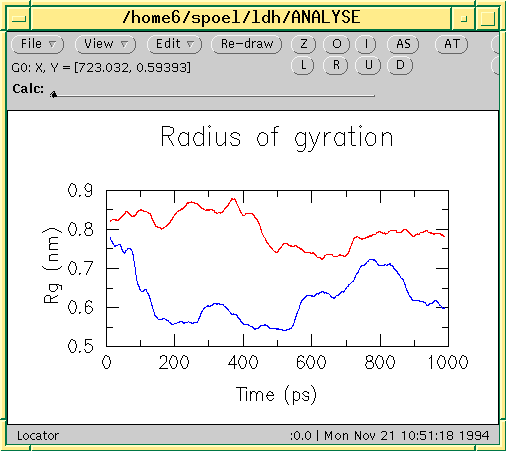
Task: Click the I button in toolbar
Action: pos(366,44)
